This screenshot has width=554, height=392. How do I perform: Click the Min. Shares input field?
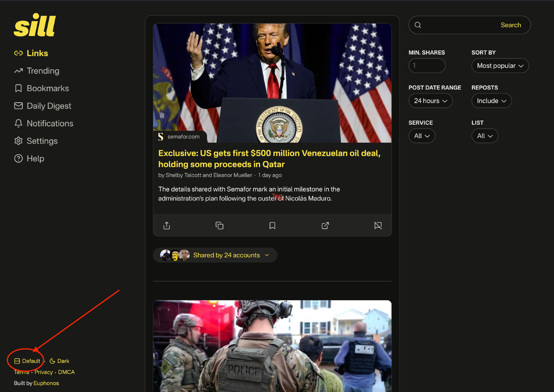[427, 66]
